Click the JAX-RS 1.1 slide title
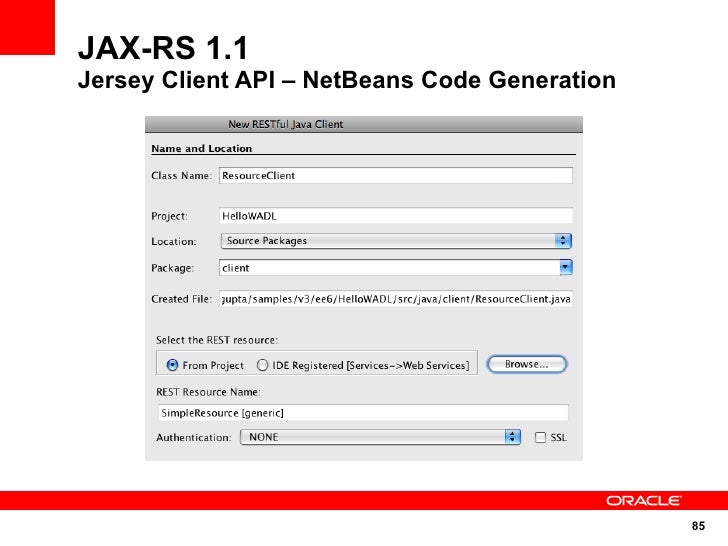The image size is (728, 546). (x=163, y=48)
